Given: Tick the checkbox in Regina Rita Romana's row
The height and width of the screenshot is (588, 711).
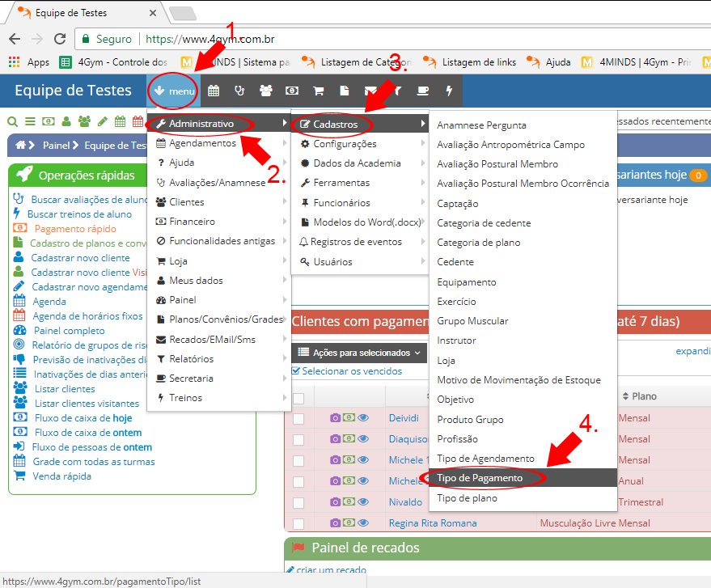Looking at the screenshot, I should (298, 523).
